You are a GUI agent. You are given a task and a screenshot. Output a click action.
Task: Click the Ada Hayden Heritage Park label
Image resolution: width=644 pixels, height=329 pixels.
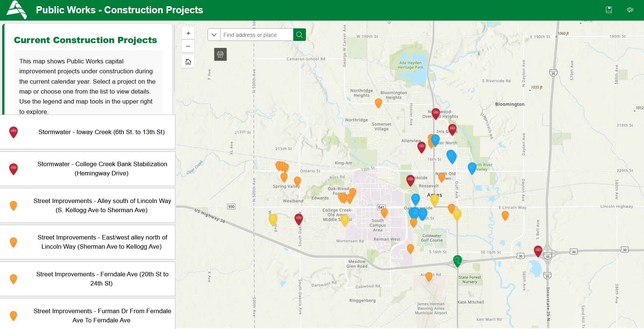coord(410,65)
